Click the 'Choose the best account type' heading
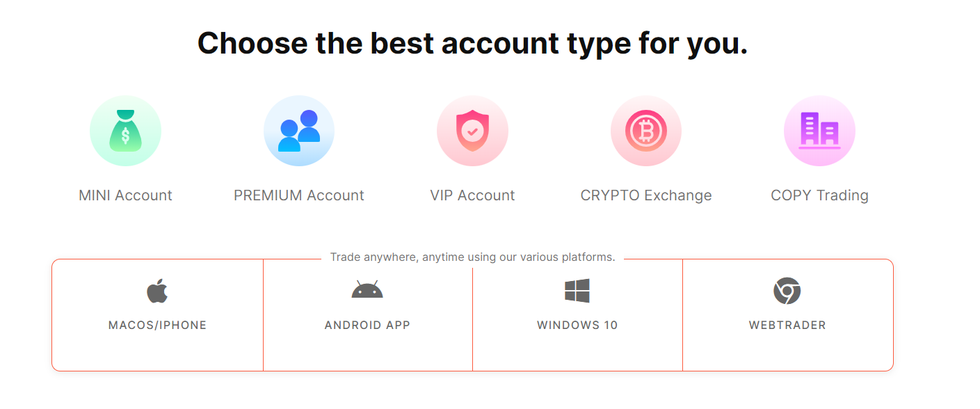Screen dimensions: 980x409 pos(472,43)
